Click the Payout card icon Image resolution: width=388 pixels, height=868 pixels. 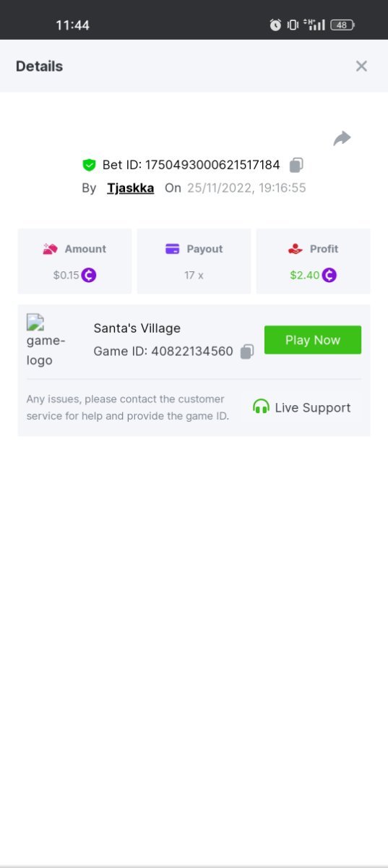173,249
